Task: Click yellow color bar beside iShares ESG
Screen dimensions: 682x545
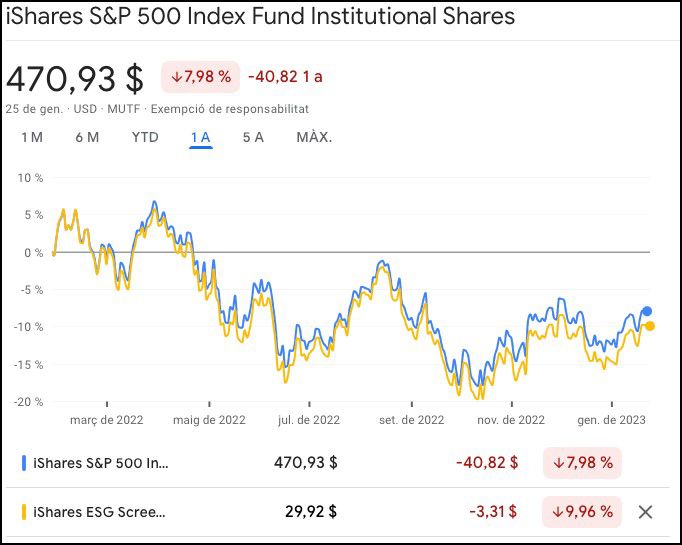Action: tap(24, 512)
